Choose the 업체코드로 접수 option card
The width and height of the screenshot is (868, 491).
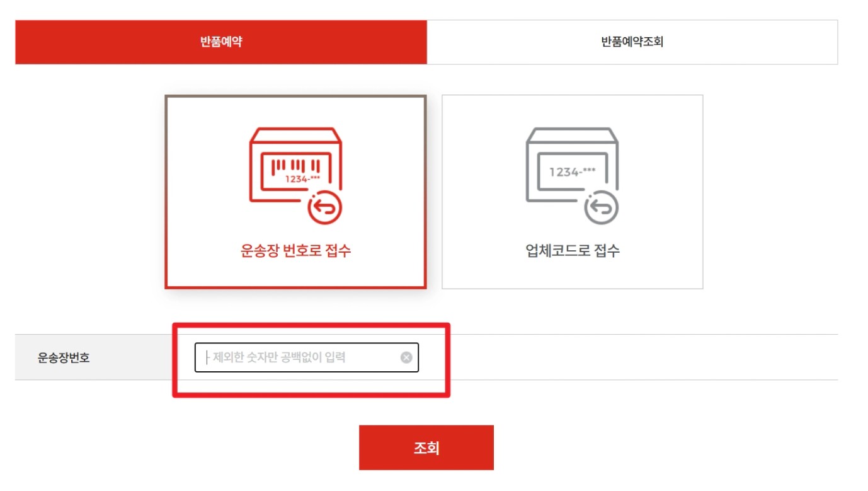pos(572,192)
